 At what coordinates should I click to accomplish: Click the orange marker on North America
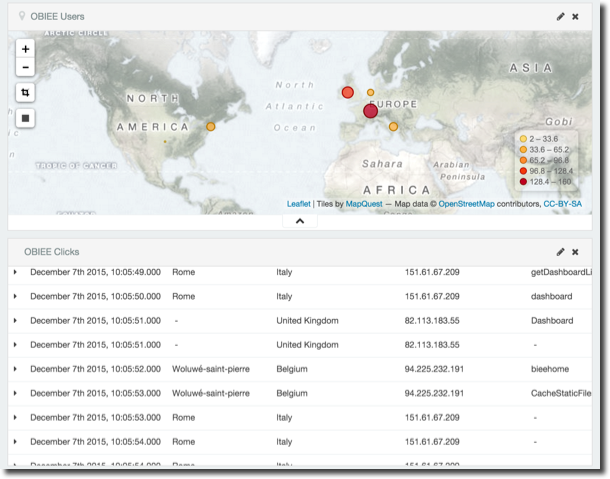tap(211, 127)
